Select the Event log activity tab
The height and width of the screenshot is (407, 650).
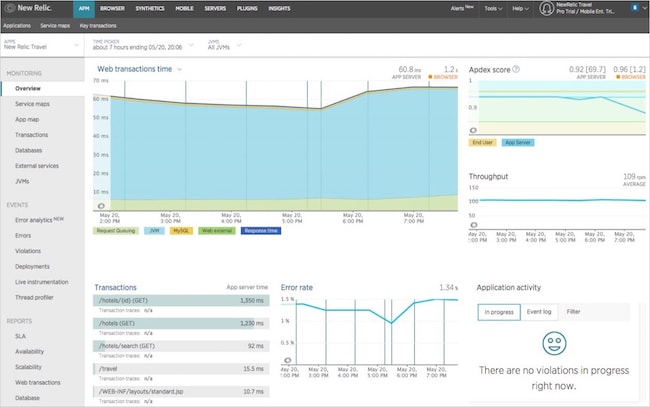tap(539, 312)
